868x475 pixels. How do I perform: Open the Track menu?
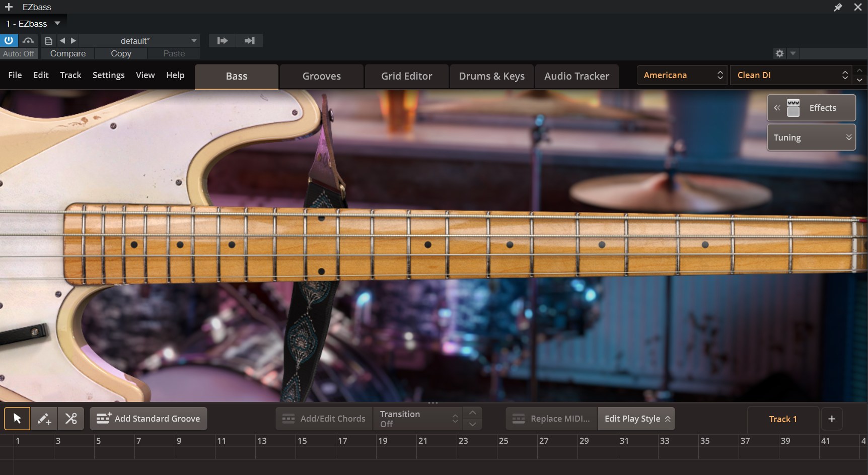tap(70, 75)
